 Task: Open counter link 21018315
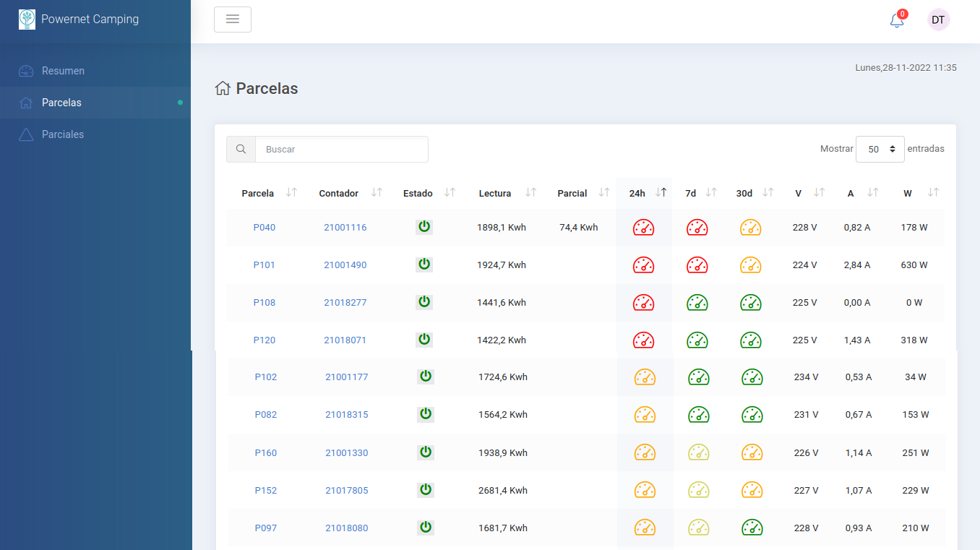pos(347,415)
